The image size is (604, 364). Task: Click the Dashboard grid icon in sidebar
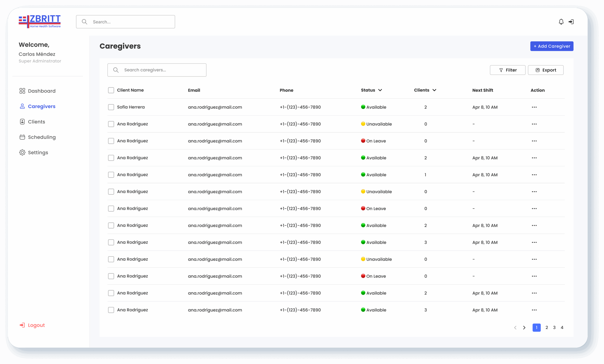[x=22, y=91]
